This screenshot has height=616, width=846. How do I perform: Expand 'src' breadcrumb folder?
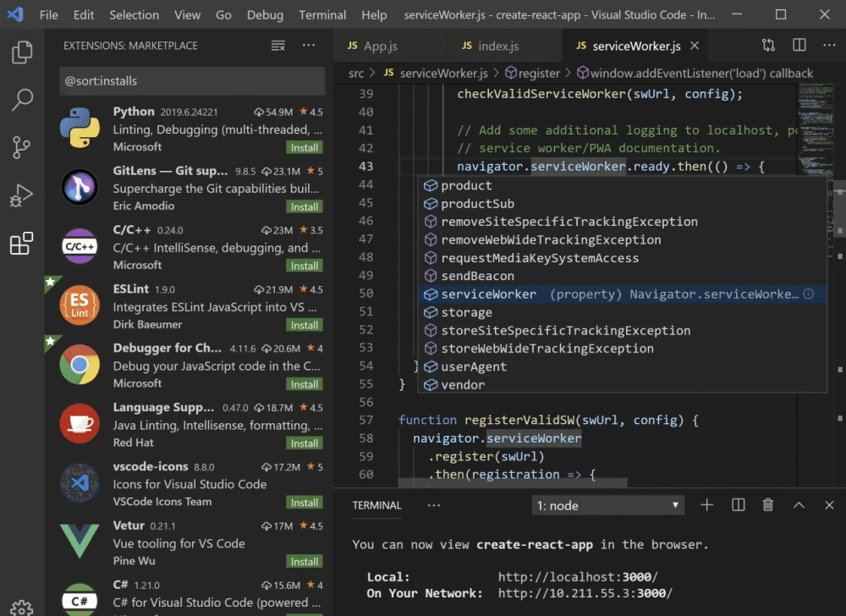tap(356, 74)
